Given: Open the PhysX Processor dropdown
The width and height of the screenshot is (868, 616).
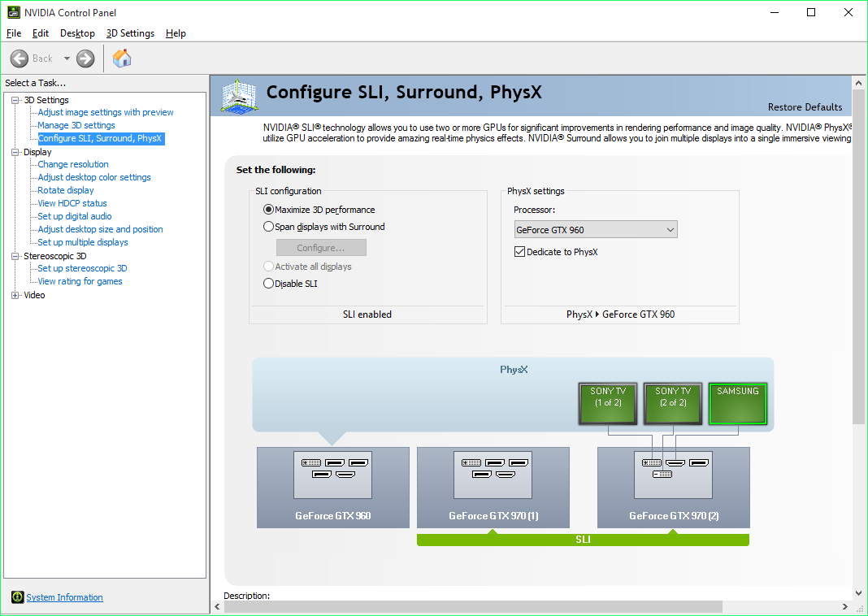Looking at the screenshot, I should click(x=596, y=230).
